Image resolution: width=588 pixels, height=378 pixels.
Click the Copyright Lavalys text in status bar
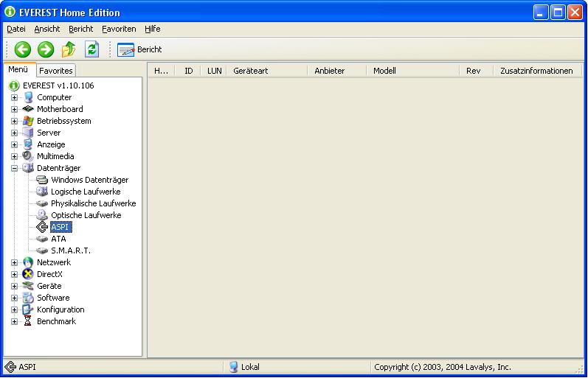442,367
